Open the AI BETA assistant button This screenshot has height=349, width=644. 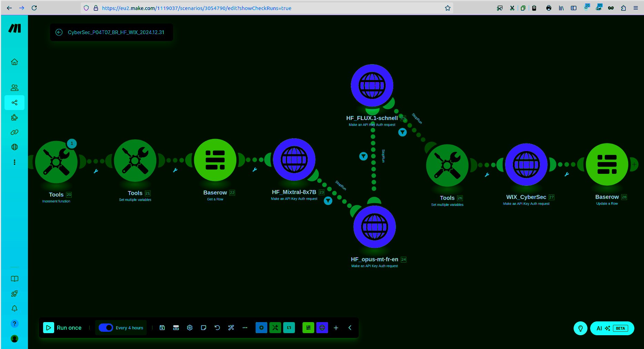[x=612, y=328]
